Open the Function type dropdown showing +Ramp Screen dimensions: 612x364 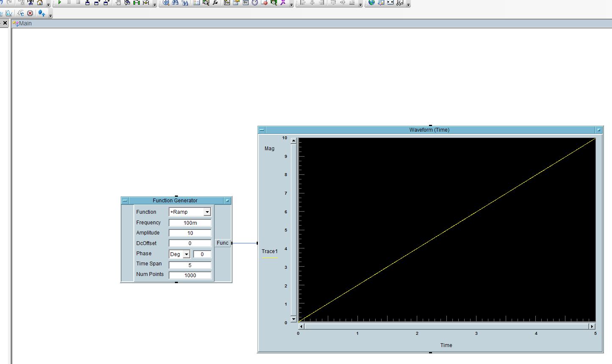207,212
